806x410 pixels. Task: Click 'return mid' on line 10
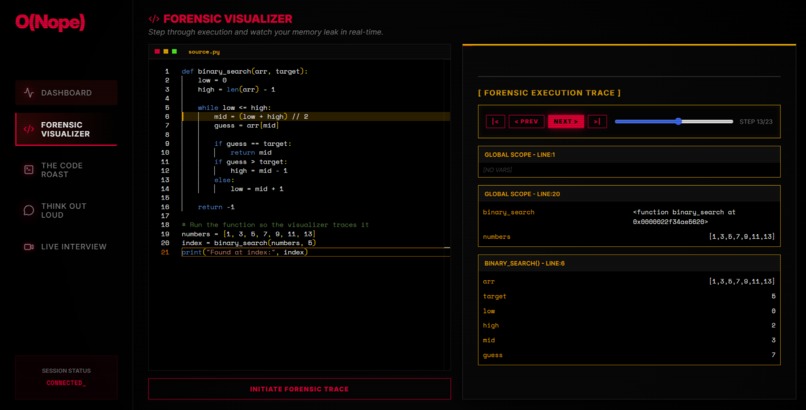pyautogui.click(x=251, y=153)
